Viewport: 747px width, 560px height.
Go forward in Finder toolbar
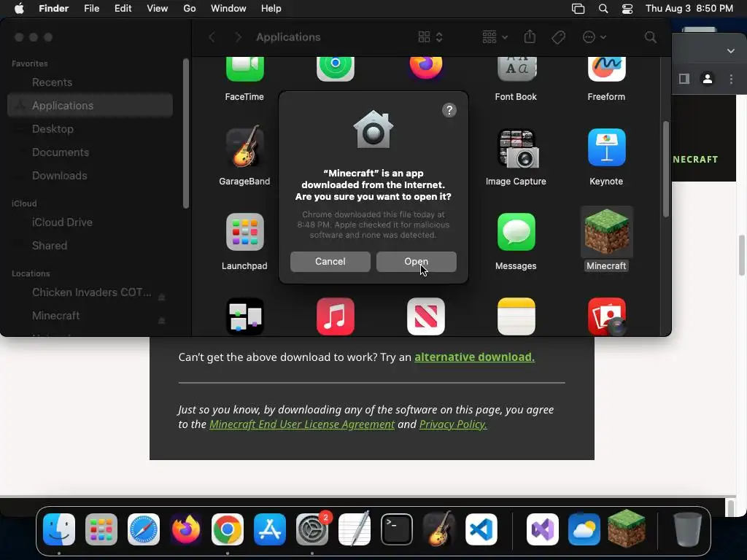[x=239, y=37]
